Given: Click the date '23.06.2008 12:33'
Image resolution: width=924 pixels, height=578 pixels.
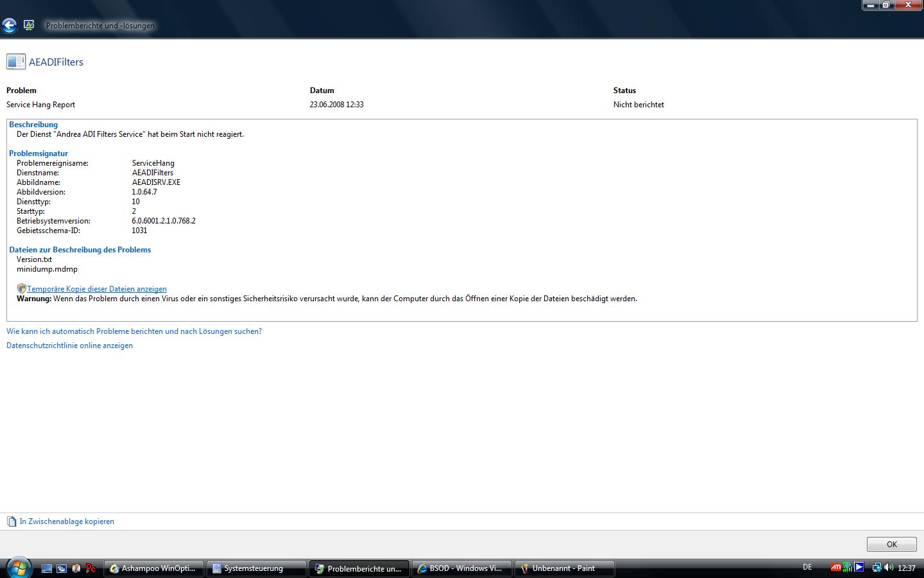Looking at the screenshot, I should [x=337, y=105].
